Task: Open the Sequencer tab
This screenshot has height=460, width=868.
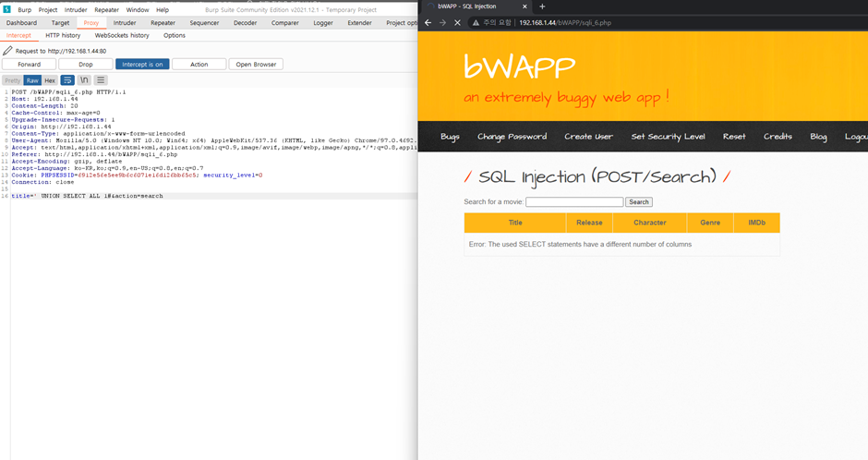Action: [204, 23]
